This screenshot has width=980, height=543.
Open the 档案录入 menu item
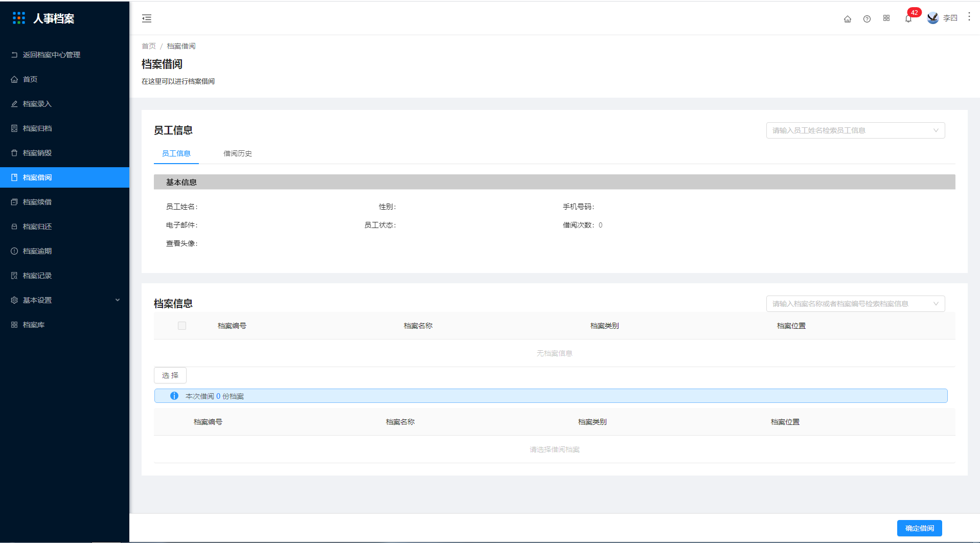point(64,104)
